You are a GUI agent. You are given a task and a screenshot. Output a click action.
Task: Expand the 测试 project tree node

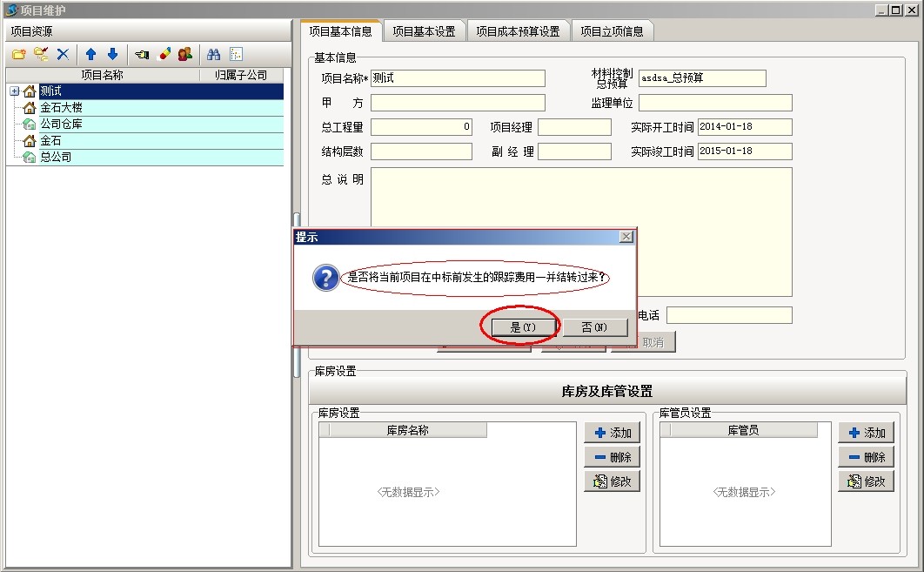15,91
